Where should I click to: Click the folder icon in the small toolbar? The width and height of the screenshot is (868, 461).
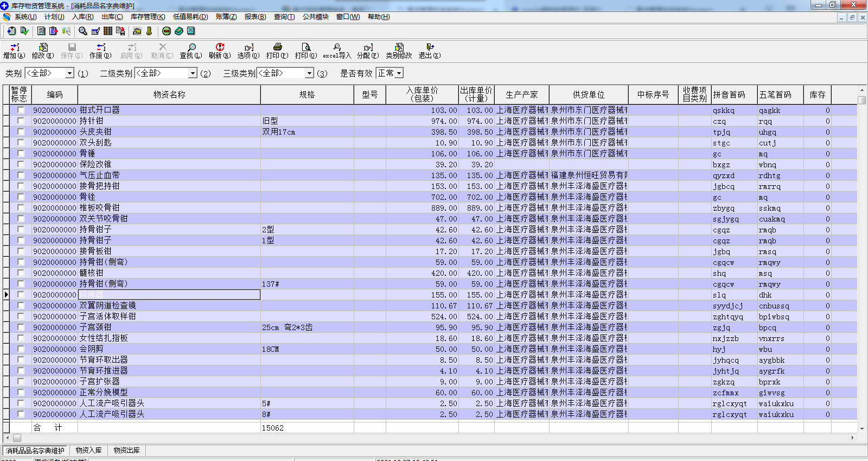pyautogui.click(x=137, y=31)
